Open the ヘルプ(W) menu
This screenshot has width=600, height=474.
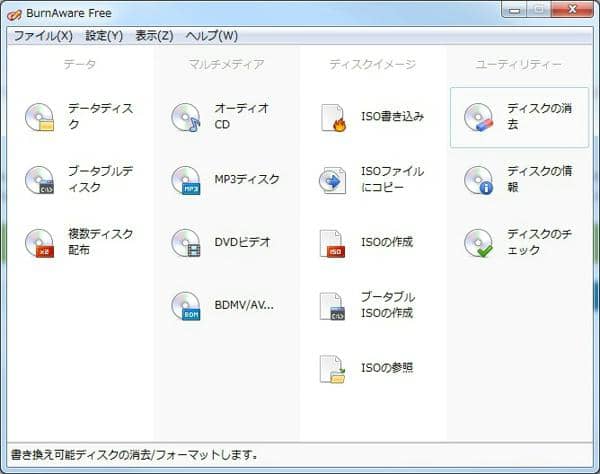(x=212, y=36)
